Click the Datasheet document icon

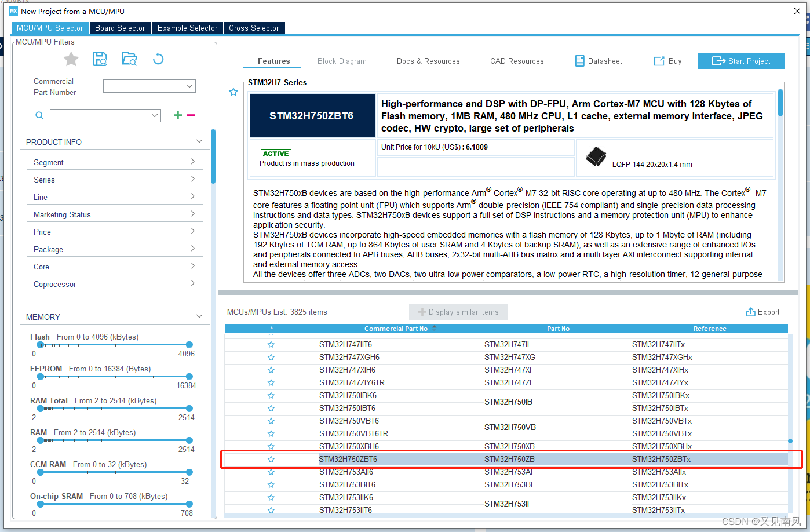coord(579,61)
